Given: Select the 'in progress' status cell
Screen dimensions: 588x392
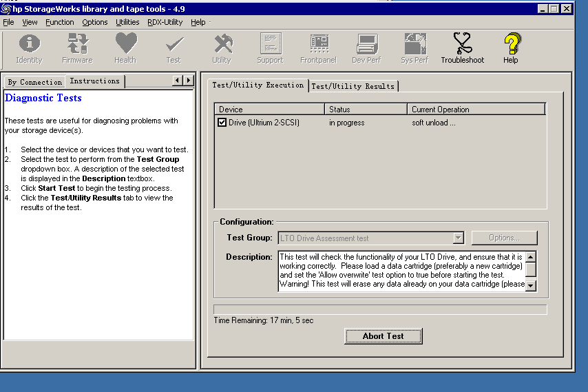Looking at the screenshot, I should 347,123.
